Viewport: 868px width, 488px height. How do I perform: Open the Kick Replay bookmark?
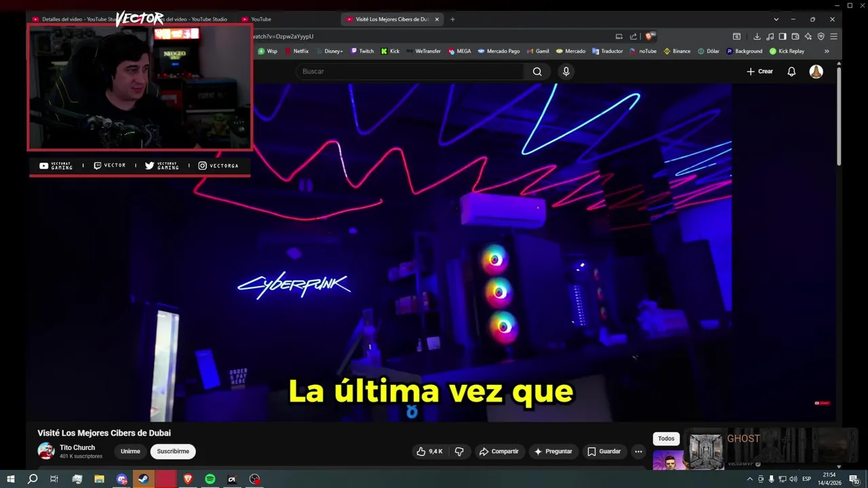[787, 51]
